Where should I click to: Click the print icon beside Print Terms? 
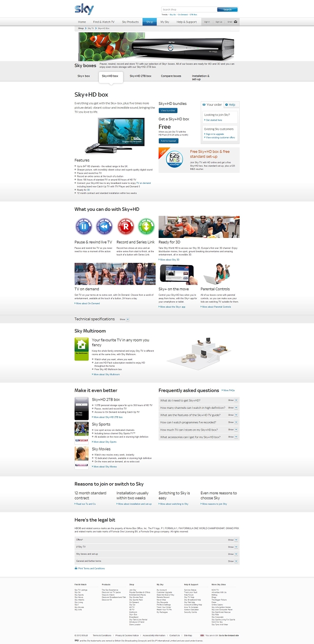tap(76, 568)
